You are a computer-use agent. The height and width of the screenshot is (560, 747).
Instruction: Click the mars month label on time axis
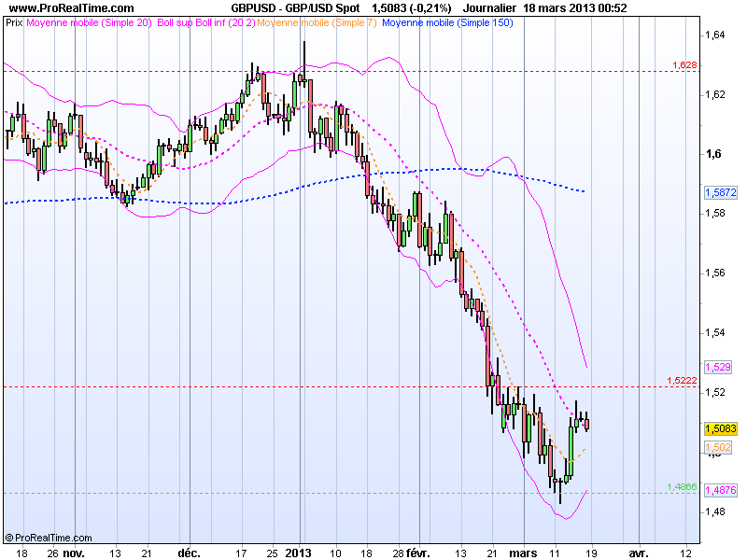pyautogui.click(x=523, y=553)
